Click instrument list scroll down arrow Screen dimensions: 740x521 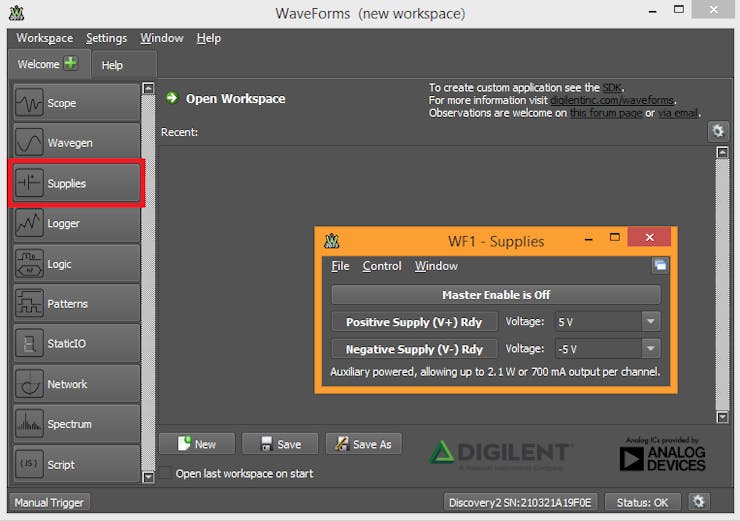pyautogui.click(x=148, y=477)
